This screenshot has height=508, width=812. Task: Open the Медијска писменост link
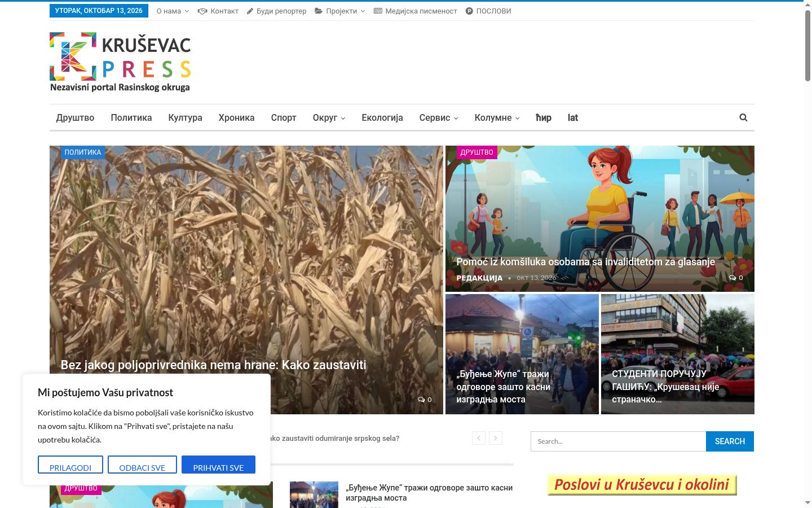pyautogui.click(x=416, y=11)
